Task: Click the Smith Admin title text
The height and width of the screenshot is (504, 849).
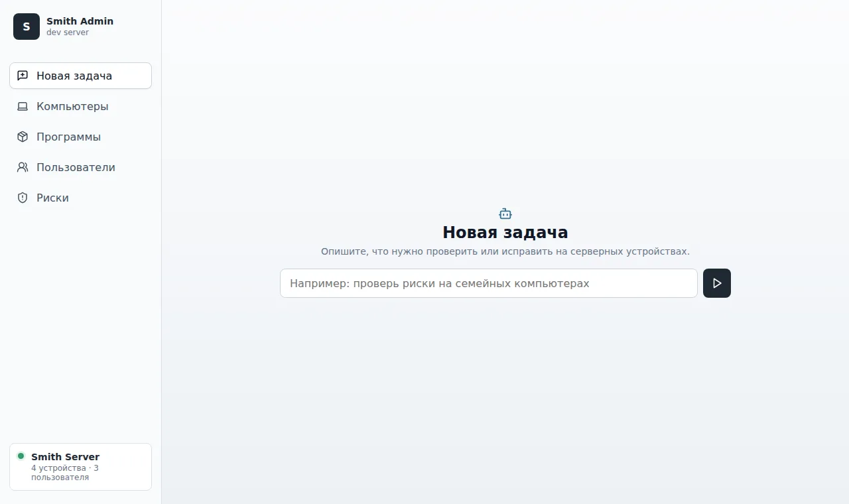Action: (x=80, y=21)
